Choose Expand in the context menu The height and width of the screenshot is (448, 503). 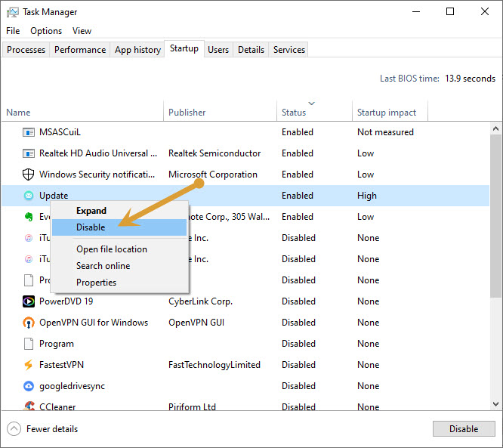(x=119, y=211)
